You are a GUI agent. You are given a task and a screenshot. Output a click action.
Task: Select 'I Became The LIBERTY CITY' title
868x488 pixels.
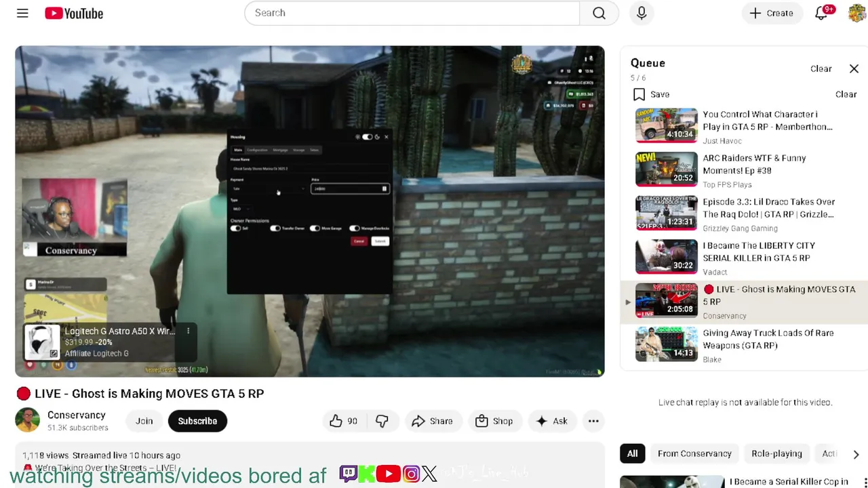point(759,251)
